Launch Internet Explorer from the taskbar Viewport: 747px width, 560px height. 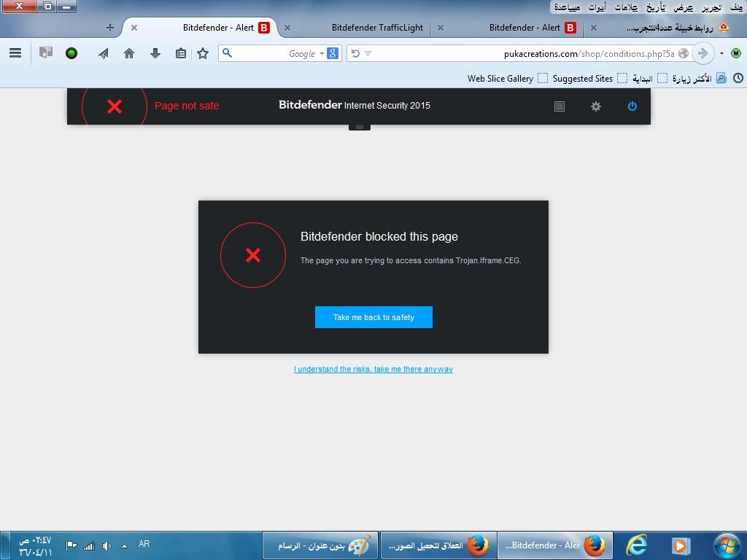pos(636,545)
